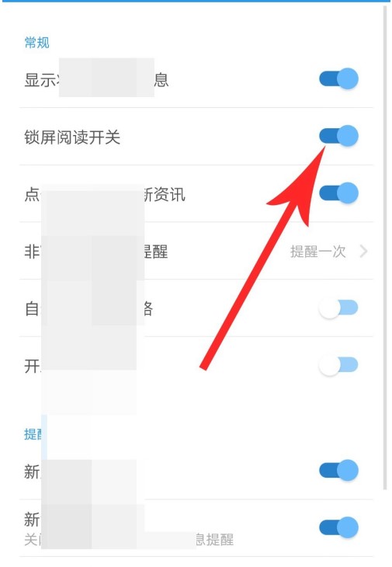392x567 pixels.
Task: Tap the row label ending with 络
Action: coord(88,309)
